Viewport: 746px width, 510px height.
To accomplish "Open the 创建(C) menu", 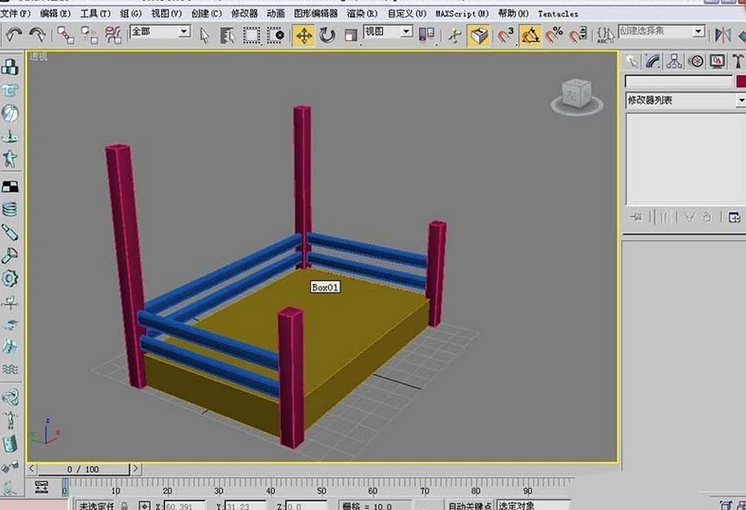I will coord(206,13).
